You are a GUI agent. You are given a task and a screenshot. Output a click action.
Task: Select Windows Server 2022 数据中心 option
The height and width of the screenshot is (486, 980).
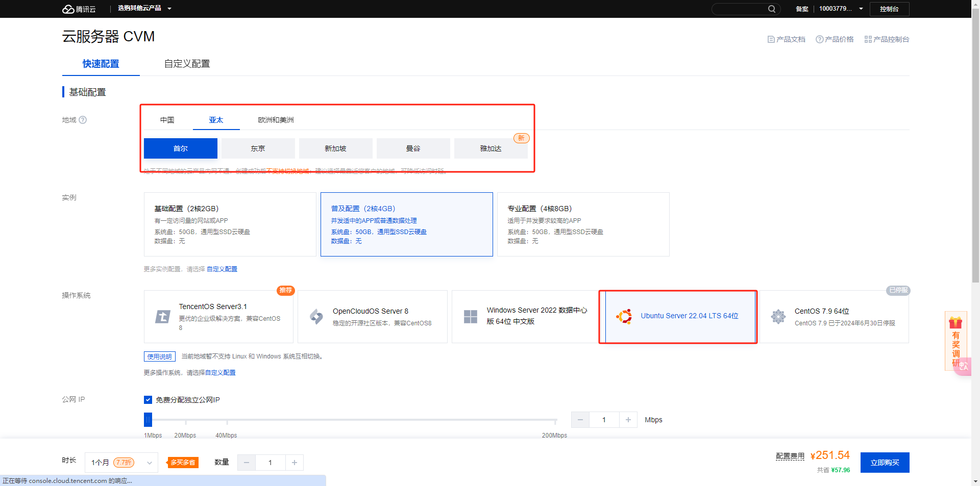point(526,317)
